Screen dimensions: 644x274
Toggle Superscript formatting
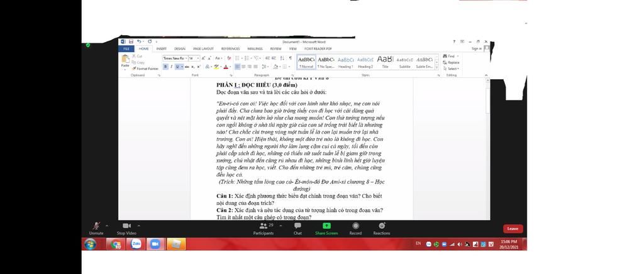[x=198, y=67]
